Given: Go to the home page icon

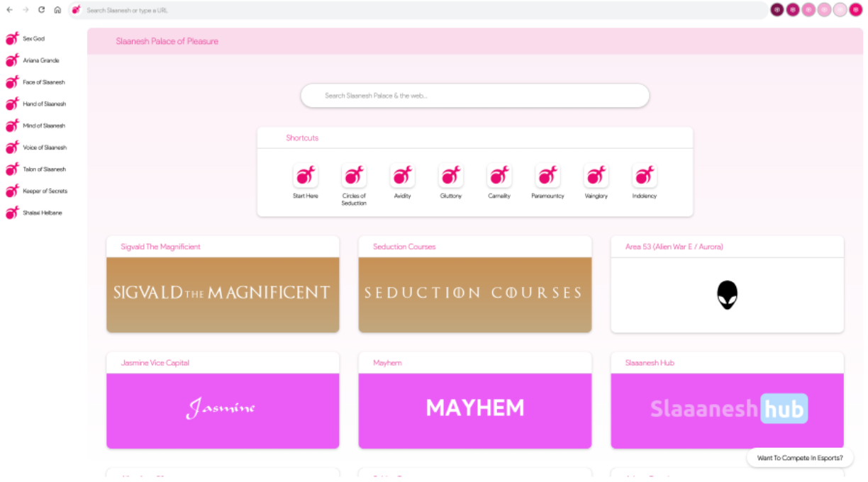Looking at the screenshot, I should pos(57,10).
